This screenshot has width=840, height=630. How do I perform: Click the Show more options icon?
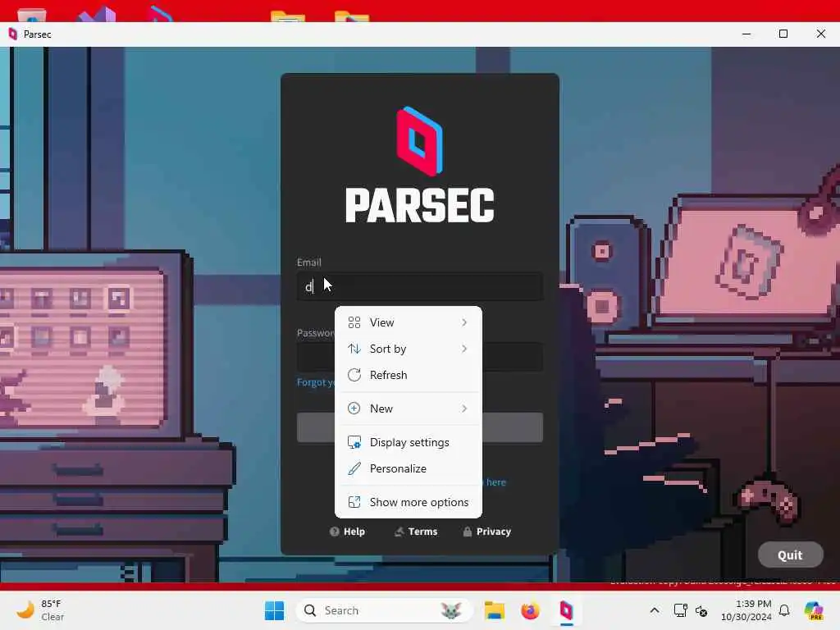tap(354, 503)
